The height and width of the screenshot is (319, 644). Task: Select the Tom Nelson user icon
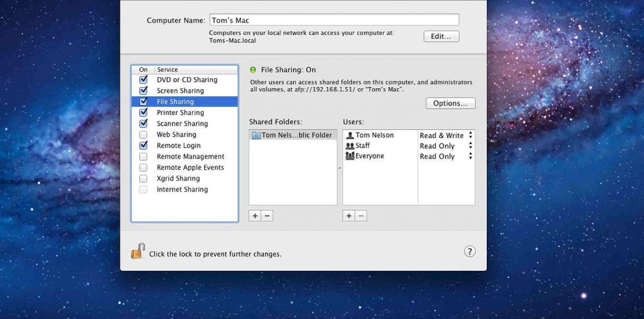click(350, 135)
